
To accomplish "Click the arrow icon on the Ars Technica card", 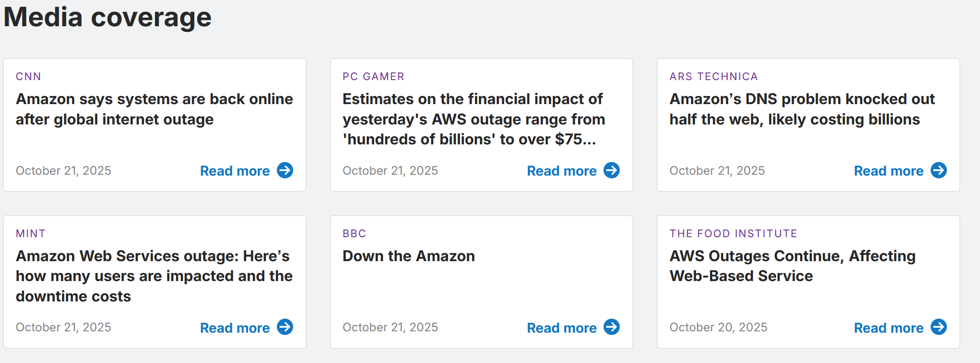I will (x=939, y=171).
